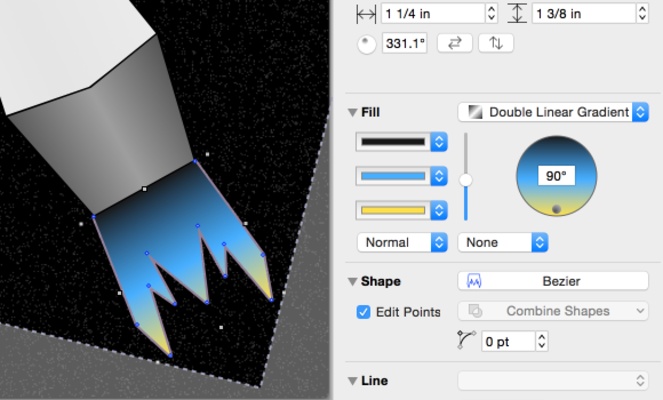
Task: Open the Double Linear Gradient fill type dropdown
Action: pos(553,112)
